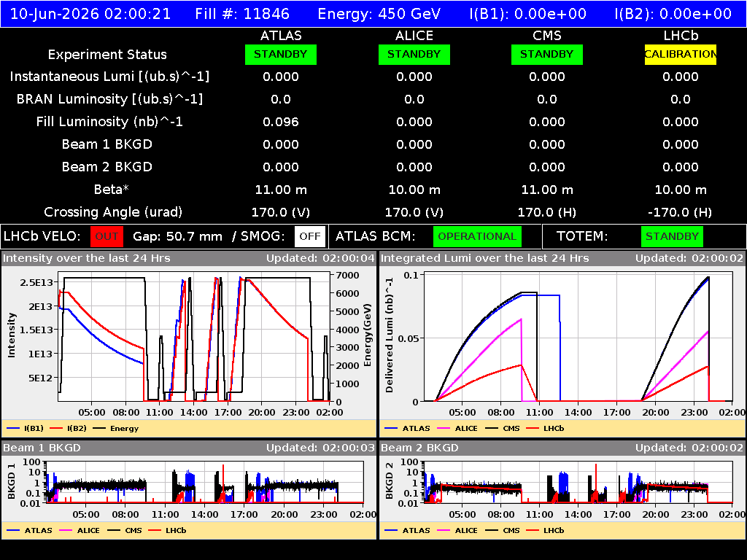Click the ATLAS column header
Viewport: 747px width, 560px height.
pyautogui.click(x=281, y=36)
